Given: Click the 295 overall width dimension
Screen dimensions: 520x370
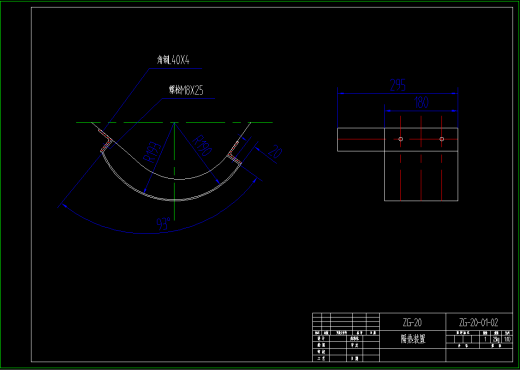Looking at the screenshot, I should click(398, 85).
